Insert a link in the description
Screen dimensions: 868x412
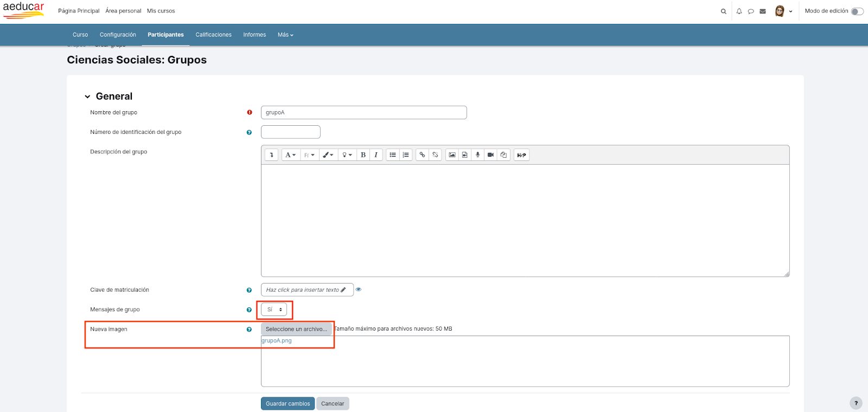422,155
